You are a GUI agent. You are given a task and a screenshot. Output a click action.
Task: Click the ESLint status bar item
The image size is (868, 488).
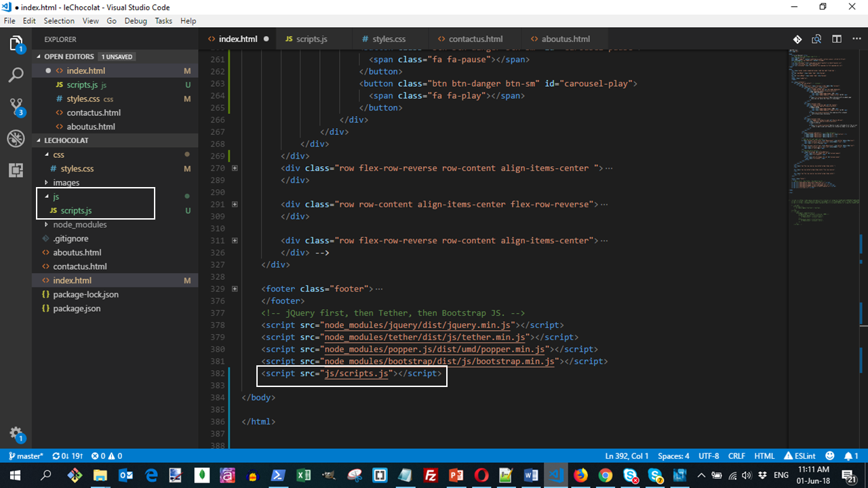[x=801, y=456]
